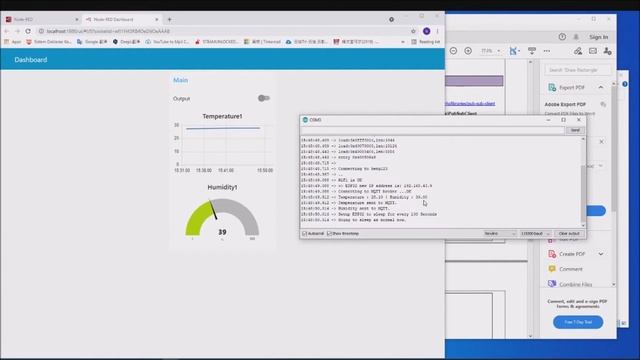This screenshot has width=640, height=360.
Task: Zoom in in Acrobat with plus icon
Action: coord(468,51)
